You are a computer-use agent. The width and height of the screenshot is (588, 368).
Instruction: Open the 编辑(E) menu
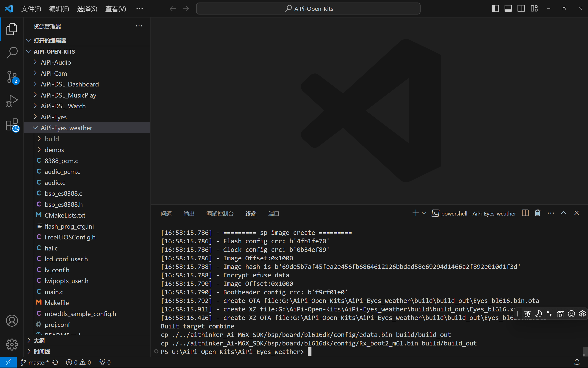(x=59, y=9)
